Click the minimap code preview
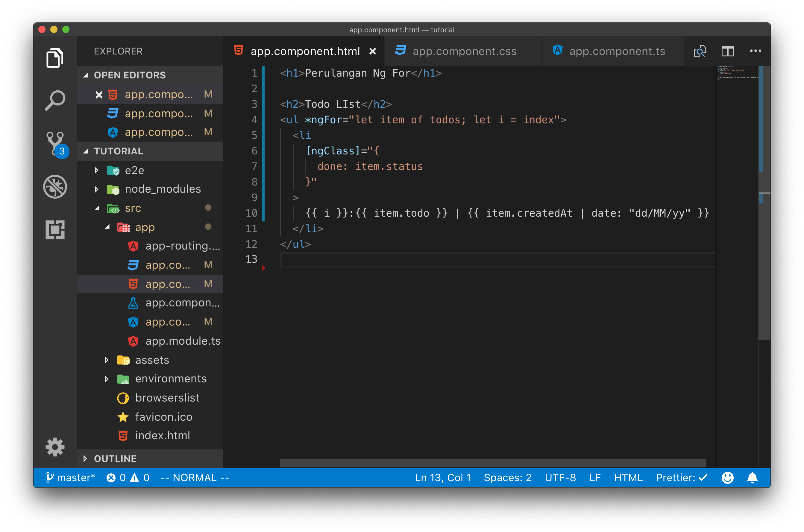Image resolution: width=804 pixels, height=532 pixels. click(x=737, y=73)
